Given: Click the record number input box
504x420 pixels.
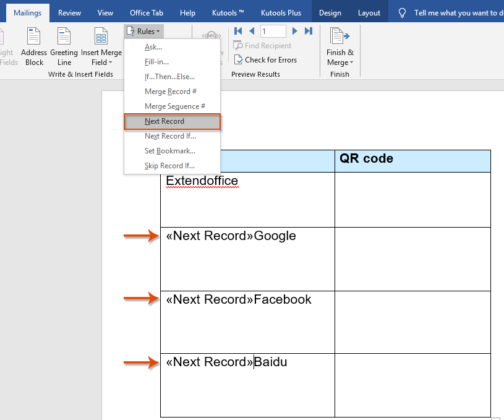Looking at the screenshot, I should [x=273, y=31].
